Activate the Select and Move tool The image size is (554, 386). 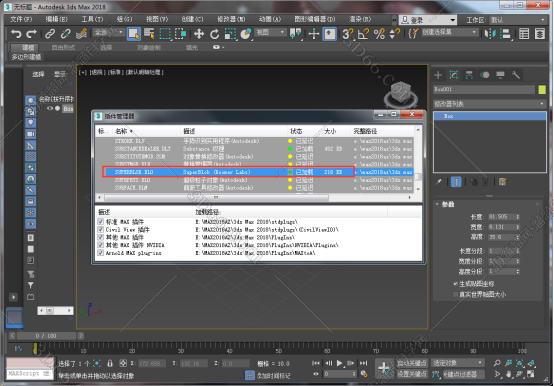(199, 34)
